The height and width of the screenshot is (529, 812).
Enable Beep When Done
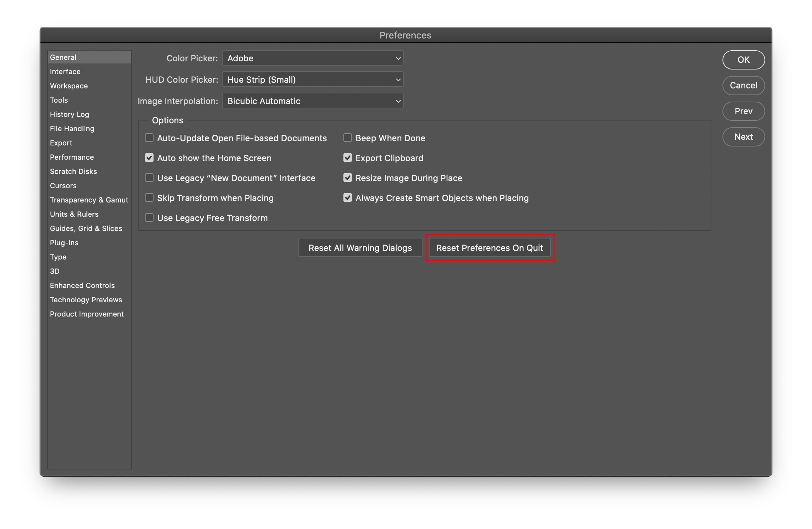click(347, 138)
